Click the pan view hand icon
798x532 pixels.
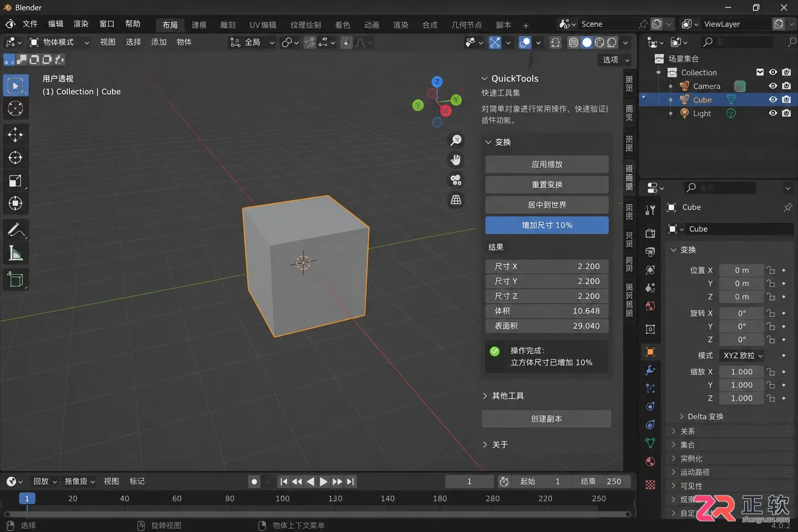coord(456,160)
